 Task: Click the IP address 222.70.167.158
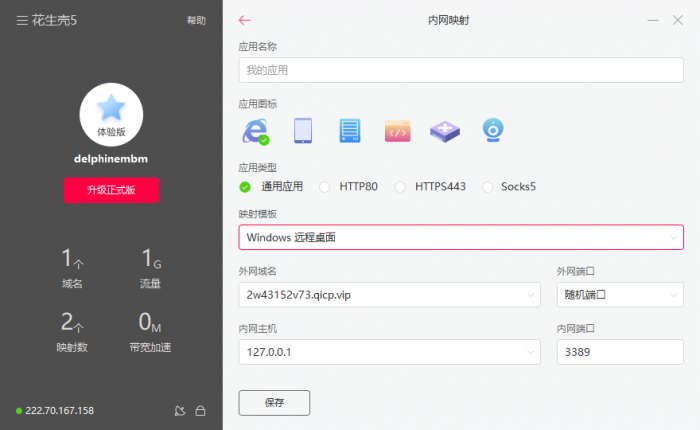pyautogui.click(x=59, y=411)
